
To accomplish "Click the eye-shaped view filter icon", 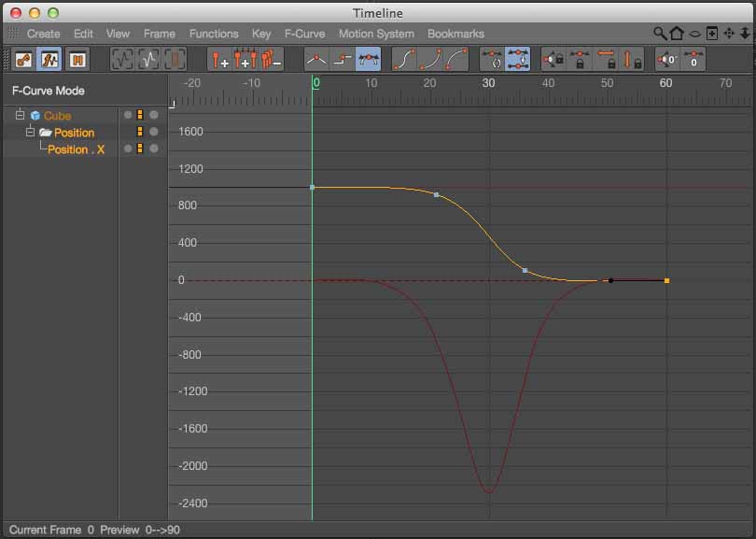I will [x=694, y=34].
